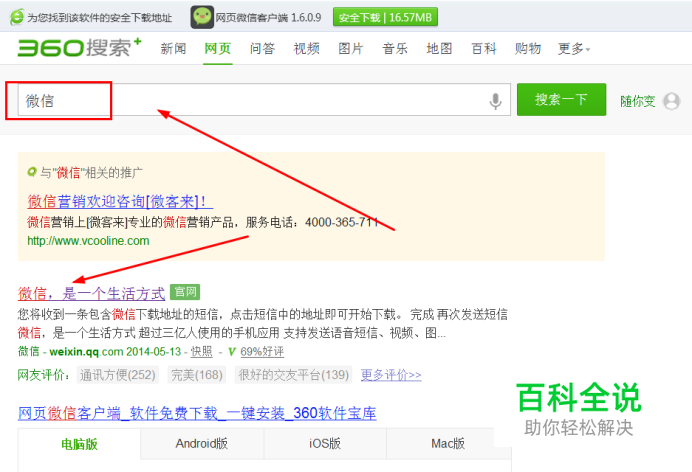Open the http://www.vcooline.com URL
The image size is (692, 472).
(x=88, y=241)
